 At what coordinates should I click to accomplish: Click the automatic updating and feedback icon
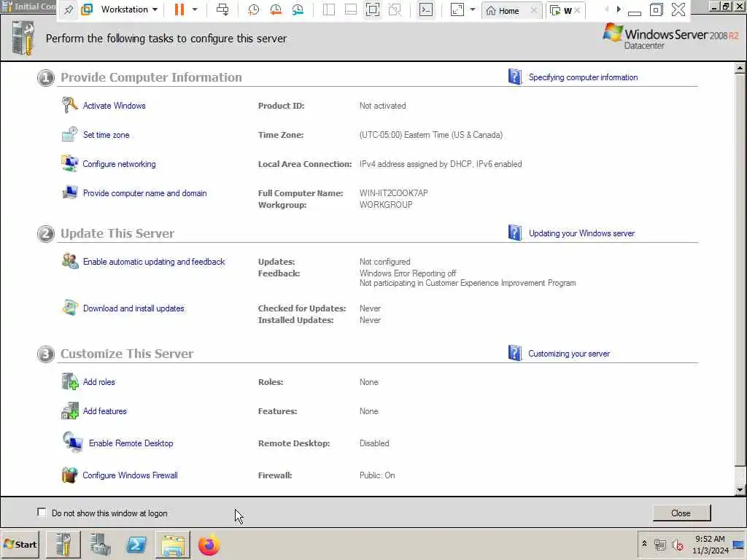pyautogui.click(x=70, y=261)
